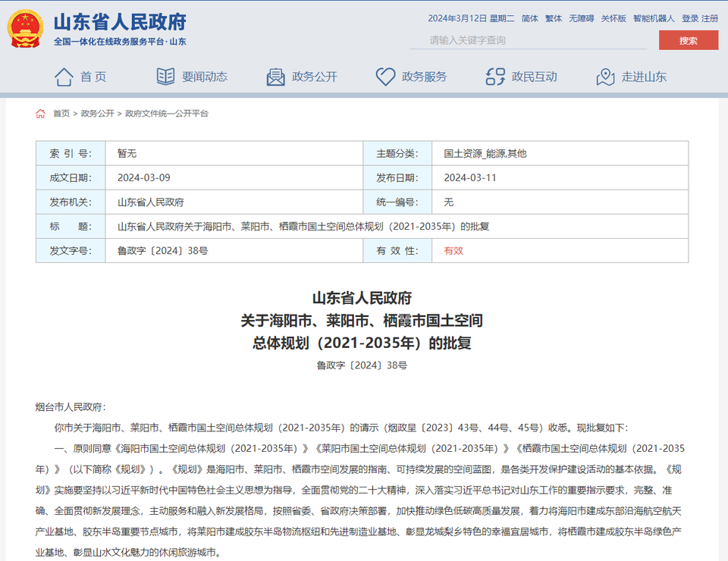Click the small home icon in the breadcrumb
Image resolution: width=728 pixels, height=561 pixels.
(40, 112)
